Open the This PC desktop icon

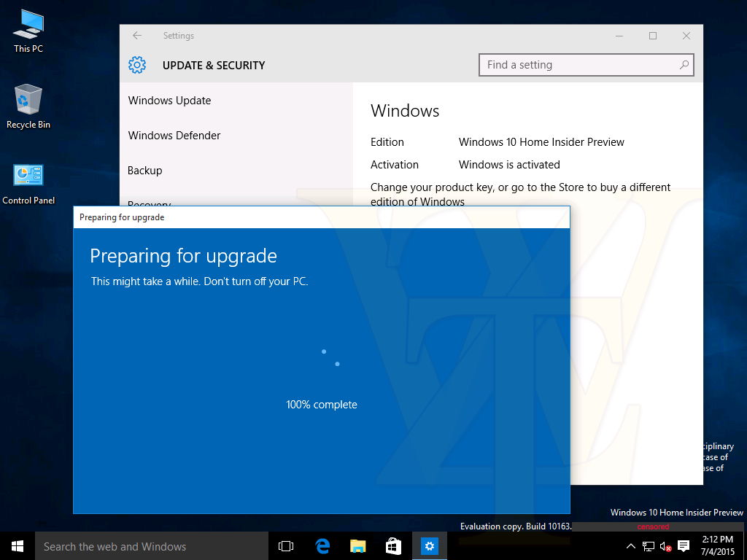(28, 31)
